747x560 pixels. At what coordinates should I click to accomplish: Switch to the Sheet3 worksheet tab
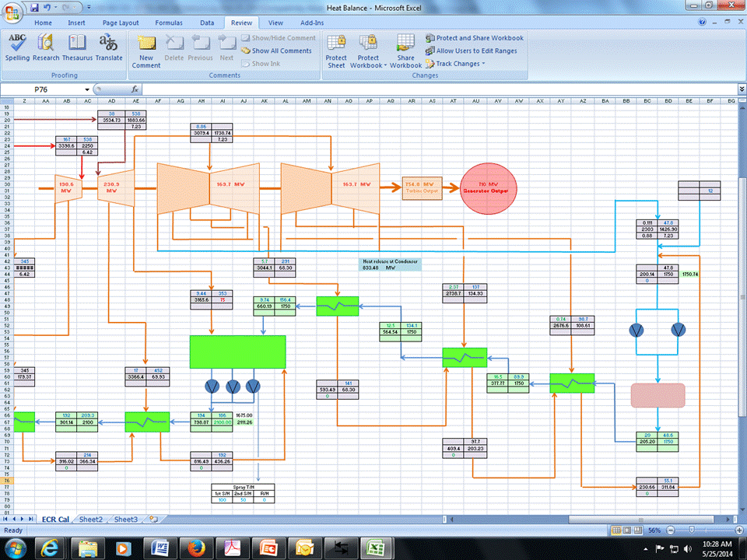[126, 519]
